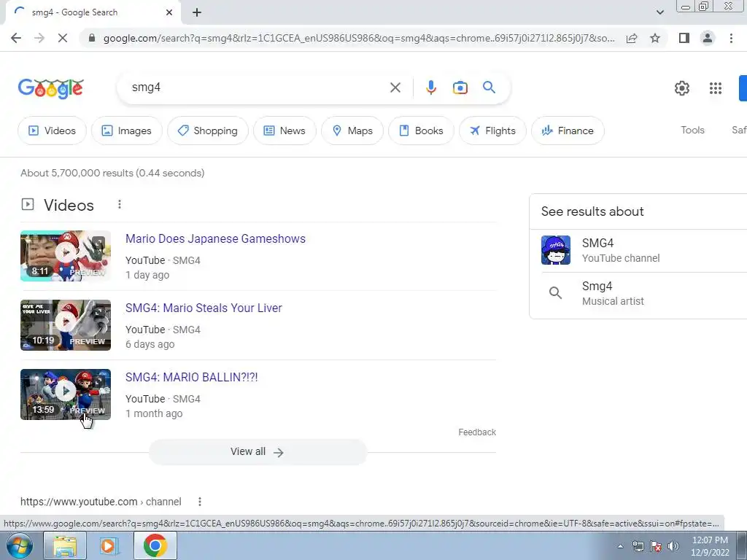
Task: Filter results by Videos
Action: click(52, 131)
